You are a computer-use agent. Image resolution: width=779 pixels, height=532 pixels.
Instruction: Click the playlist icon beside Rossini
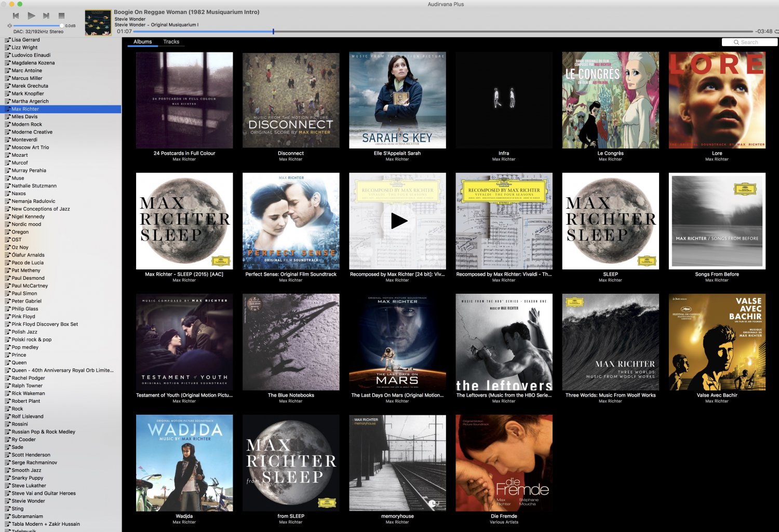7,424
